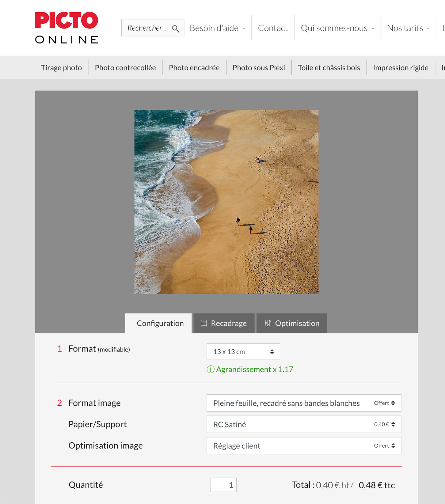Screen dimensions: 445x504
Task: Click the info icon beside Agrandissement
Action: click(x=210, y=369)
